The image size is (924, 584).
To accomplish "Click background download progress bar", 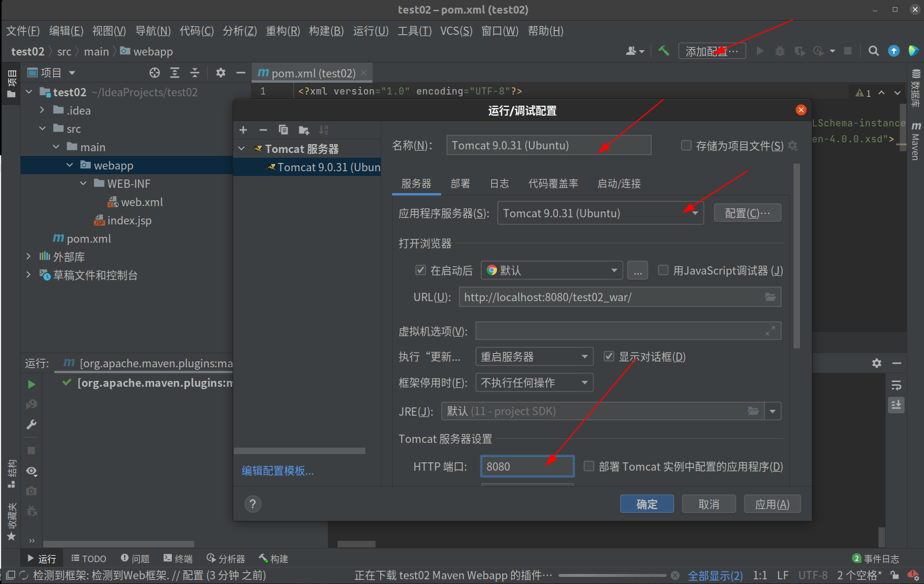I will click(x=612, y=575).
